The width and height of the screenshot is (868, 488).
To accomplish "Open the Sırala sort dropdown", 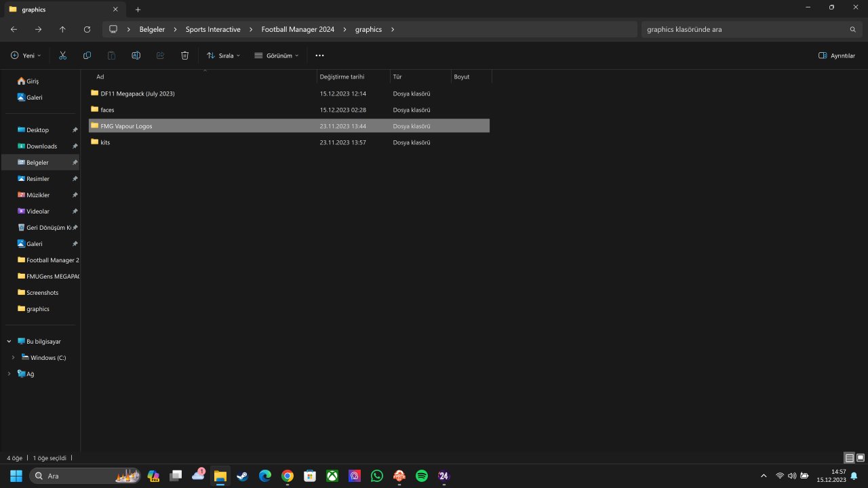I will pos(223,56).
